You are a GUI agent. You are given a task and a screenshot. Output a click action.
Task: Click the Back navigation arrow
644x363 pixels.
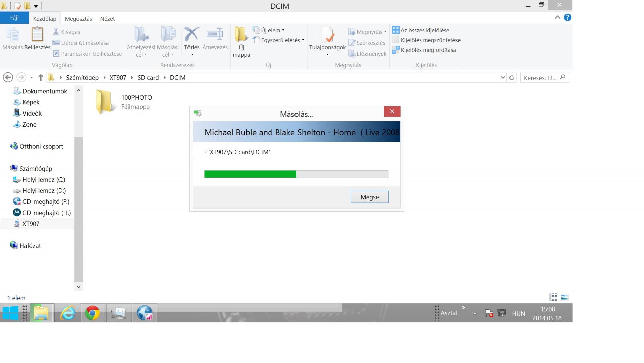coord(8,77)
